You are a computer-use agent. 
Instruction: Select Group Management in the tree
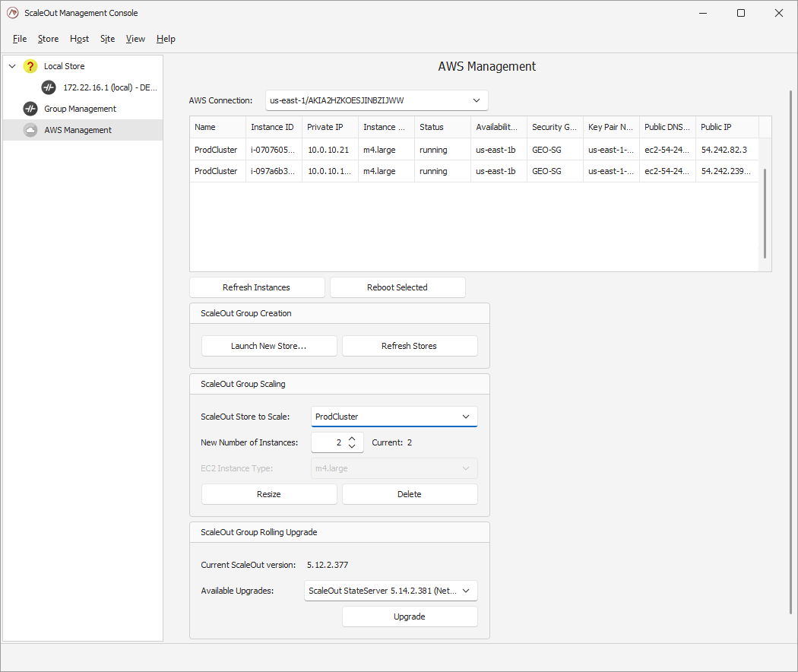pos(80,109)
